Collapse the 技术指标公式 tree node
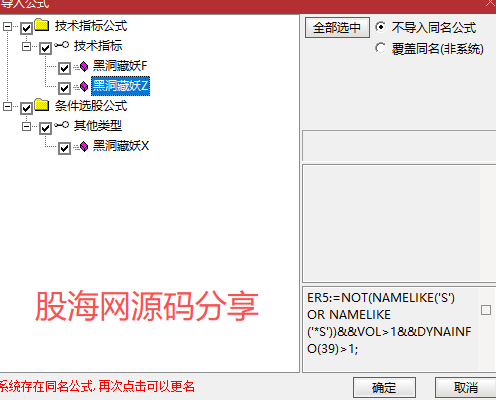Viewport: 496px width, 400px height. click(7, 27)
